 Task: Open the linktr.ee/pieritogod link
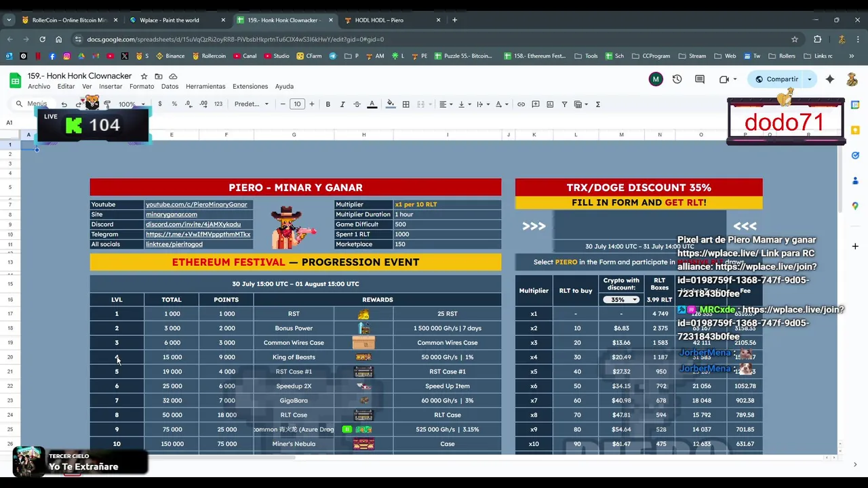(174, 244)
